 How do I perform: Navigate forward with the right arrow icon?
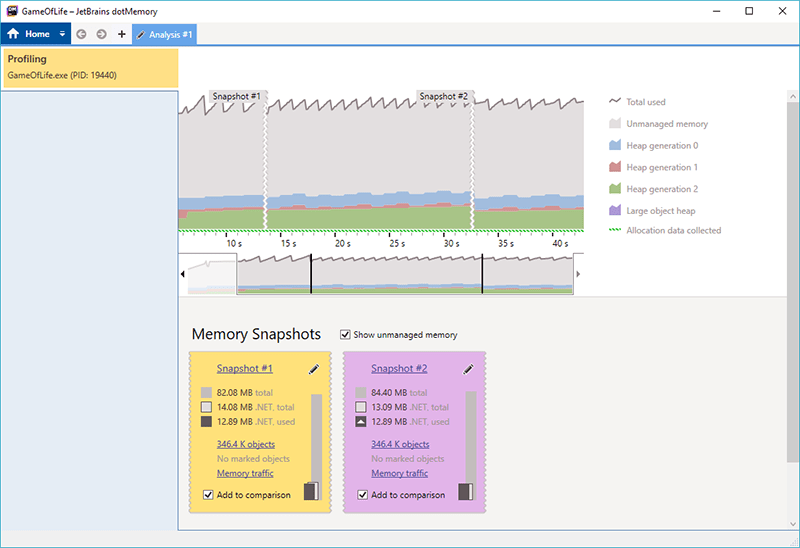101,34
